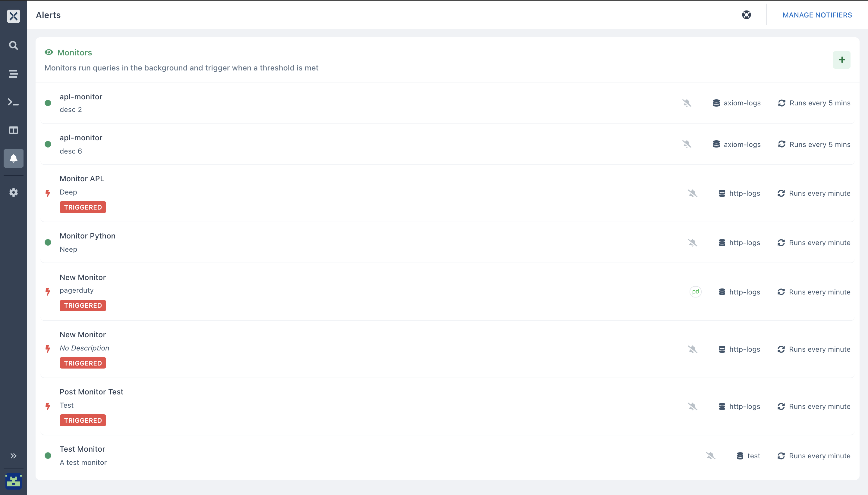Click the Monitors section heading
This screenshot has width=868, height=495.
pos(74,52)
